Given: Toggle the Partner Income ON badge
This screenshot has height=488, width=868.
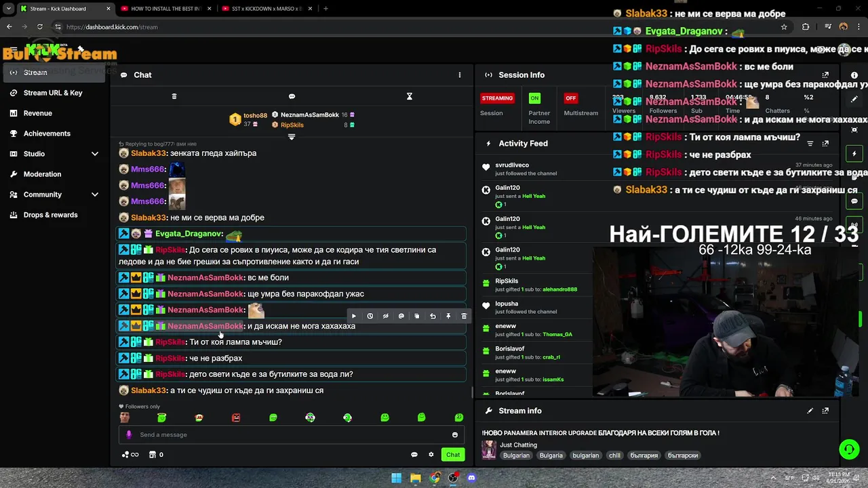Looking at the screenshot, I should (535, 98).
